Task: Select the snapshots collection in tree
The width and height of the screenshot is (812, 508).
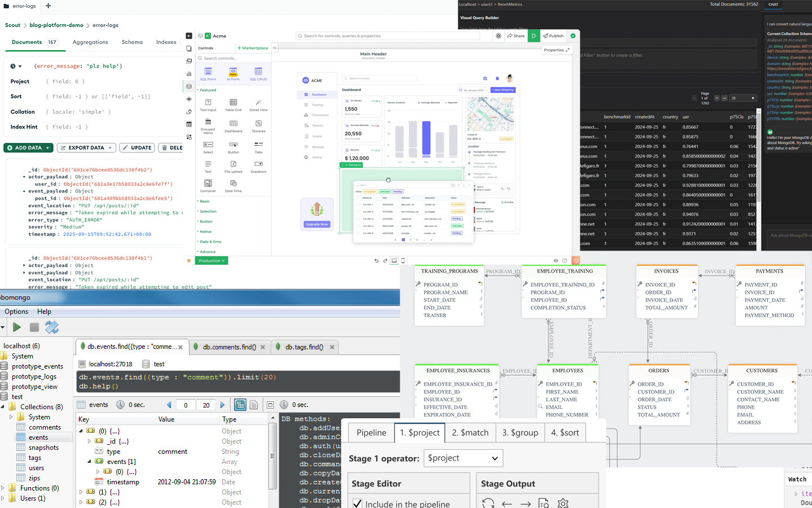Action: 43,448
